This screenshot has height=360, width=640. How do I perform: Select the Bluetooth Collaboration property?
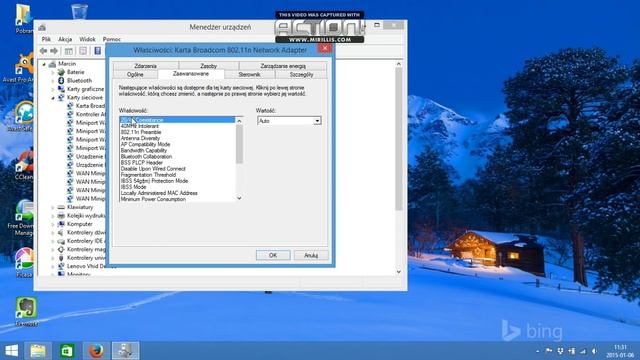pos(178,157)
